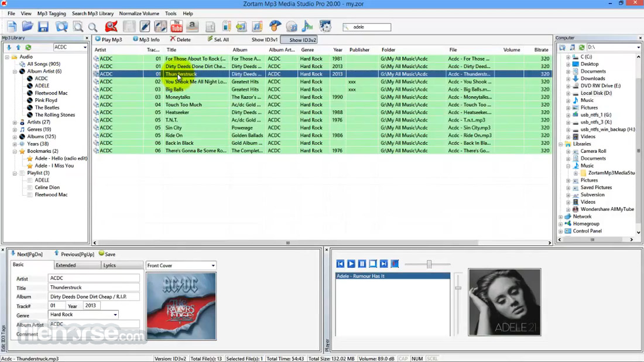This screenshot has height=362, width=644.
Task: Click the Next[PgDn] button
Action: [27, 254]
